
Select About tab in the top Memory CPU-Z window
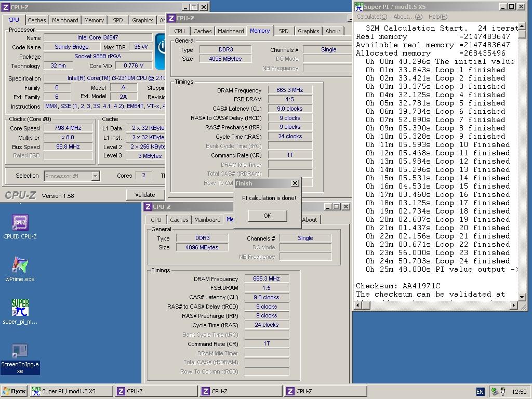[x=333, y=31]
